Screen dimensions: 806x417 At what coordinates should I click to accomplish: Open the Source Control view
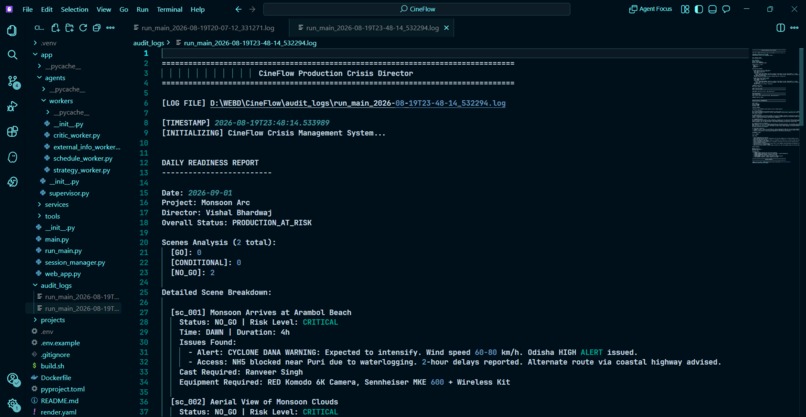12,81
